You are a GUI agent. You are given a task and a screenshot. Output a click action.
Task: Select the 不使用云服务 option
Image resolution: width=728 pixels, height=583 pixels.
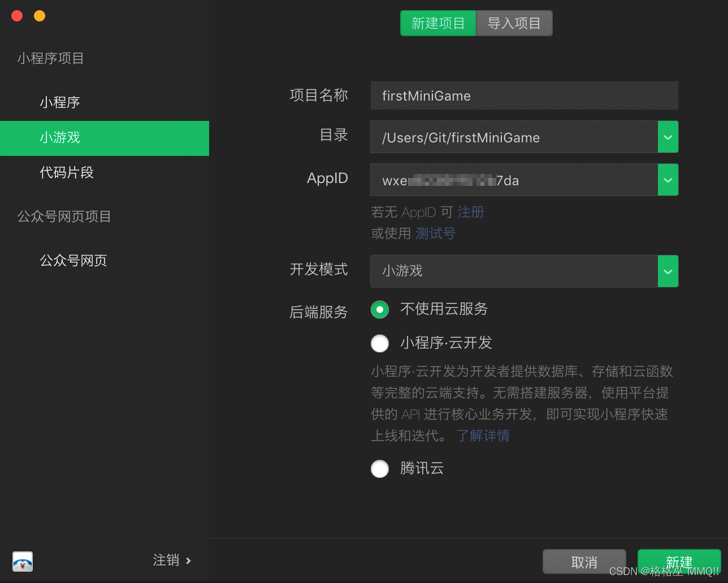(379, 310)
